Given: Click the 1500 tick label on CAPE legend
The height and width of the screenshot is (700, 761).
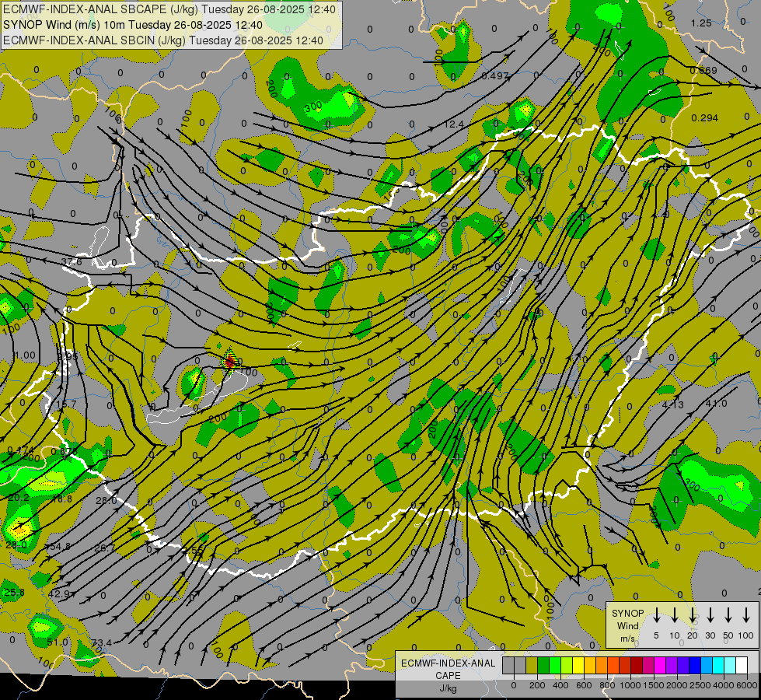Looking at the screenshot, I should (654, 685).
